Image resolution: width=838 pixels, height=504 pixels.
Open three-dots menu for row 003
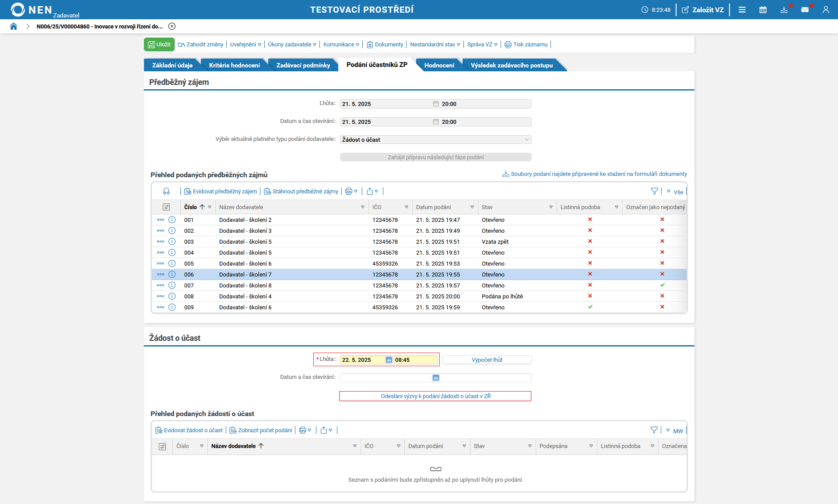tap(161, 241)
